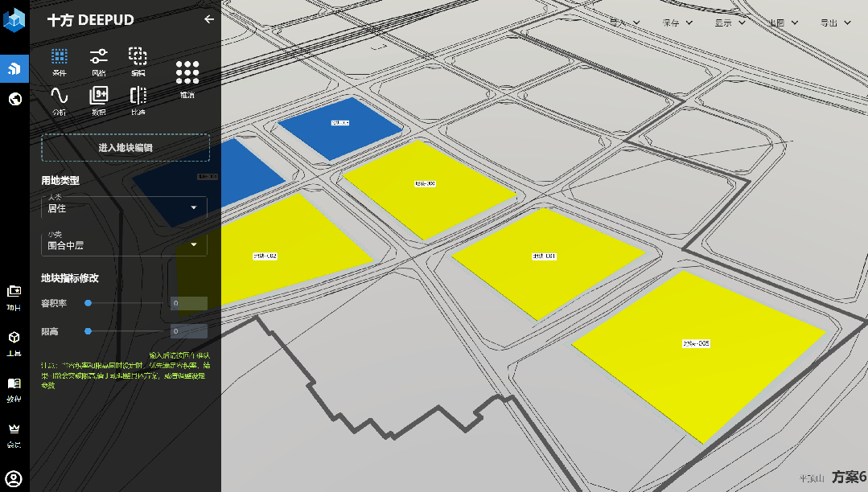The image size is (868, 492).
Task: Select yellow parcel 003 at center
Action: click(x=429, y=190)
